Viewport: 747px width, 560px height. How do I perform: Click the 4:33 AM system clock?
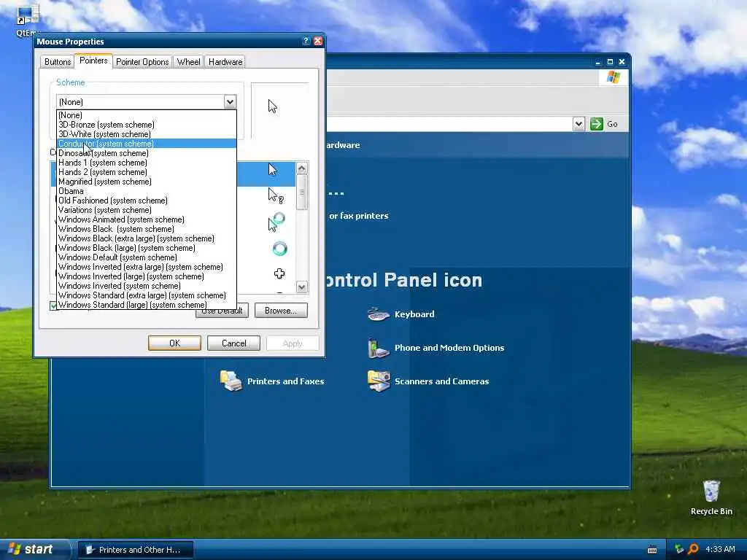[720, 550]
